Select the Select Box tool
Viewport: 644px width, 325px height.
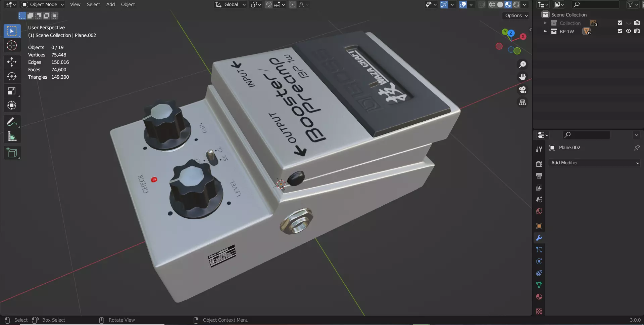pos(12,31)
